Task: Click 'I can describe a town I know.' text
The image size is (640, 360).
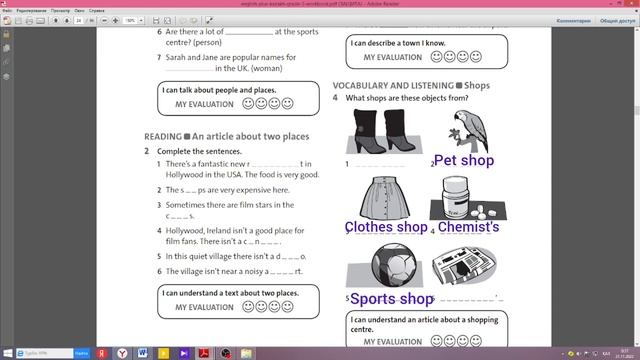Action: point(398,43)
